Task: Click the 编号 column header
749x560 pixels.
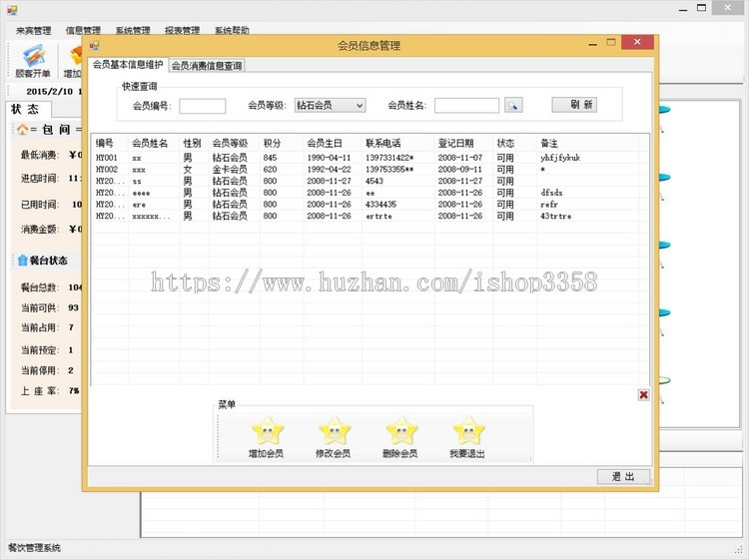Action: click(x=110, y=143)
